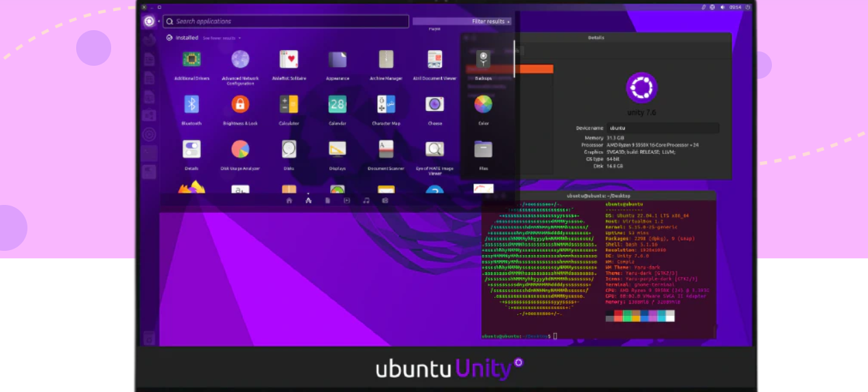Image resolution: width=868 pixels, height=392 pixels.
Task: Click the Ubuntu dash home button
Action: 149,21
